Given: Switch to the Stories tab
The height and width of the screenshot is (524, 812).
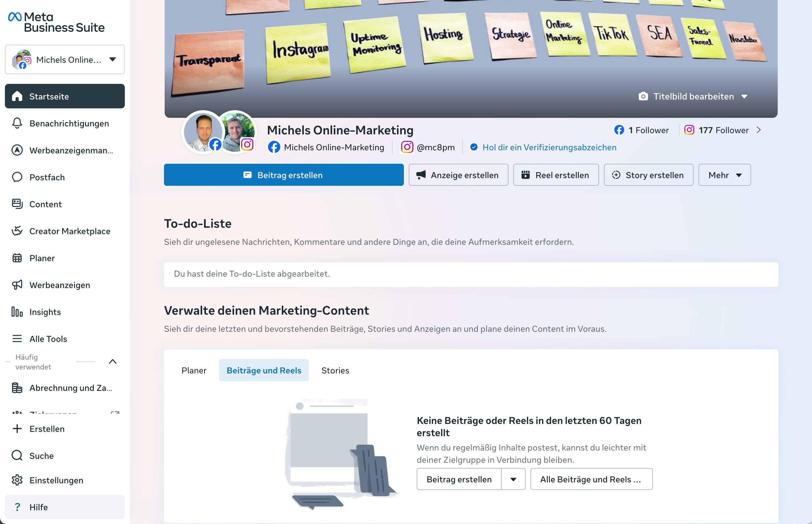Looking at the screenshot, I should click(335, 370).
